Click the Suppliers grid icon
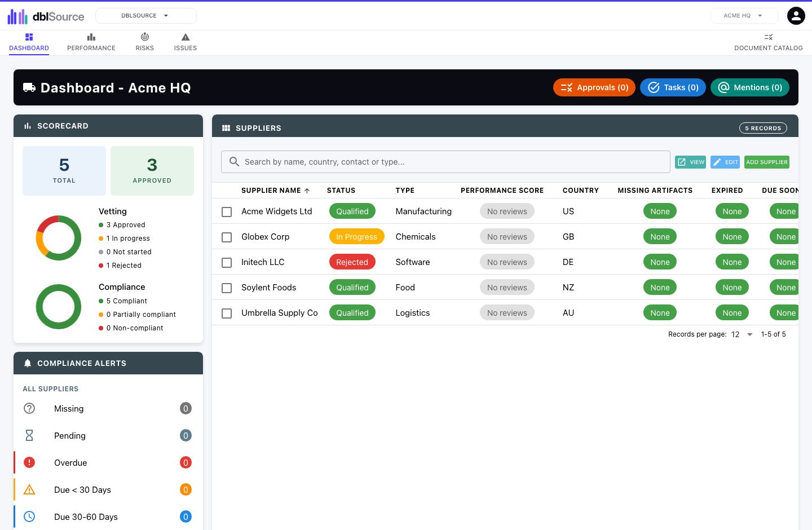The height and width of the screenshot is (530, 812). pos(226,128)
